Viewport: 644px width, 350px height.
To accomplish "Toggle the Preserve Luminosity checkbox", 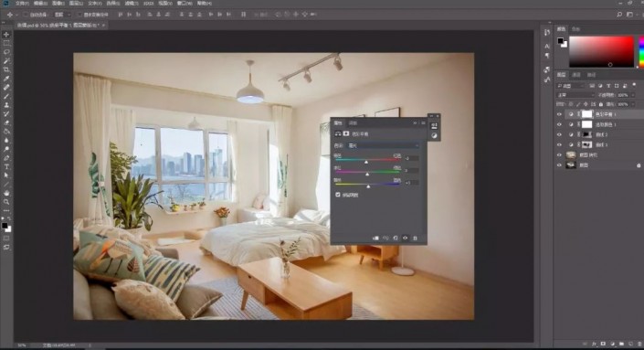I will (x=338, y=195).
